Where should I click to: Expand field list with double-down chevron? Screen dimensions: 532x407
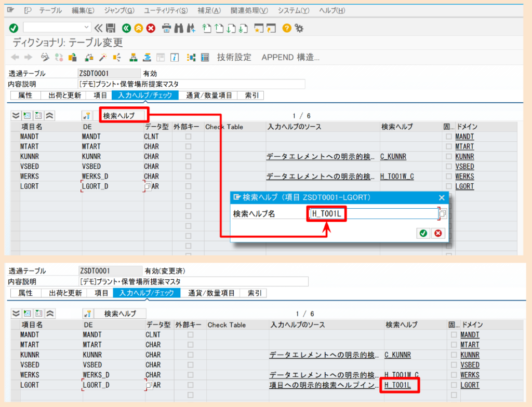click(x=16, y=116)
